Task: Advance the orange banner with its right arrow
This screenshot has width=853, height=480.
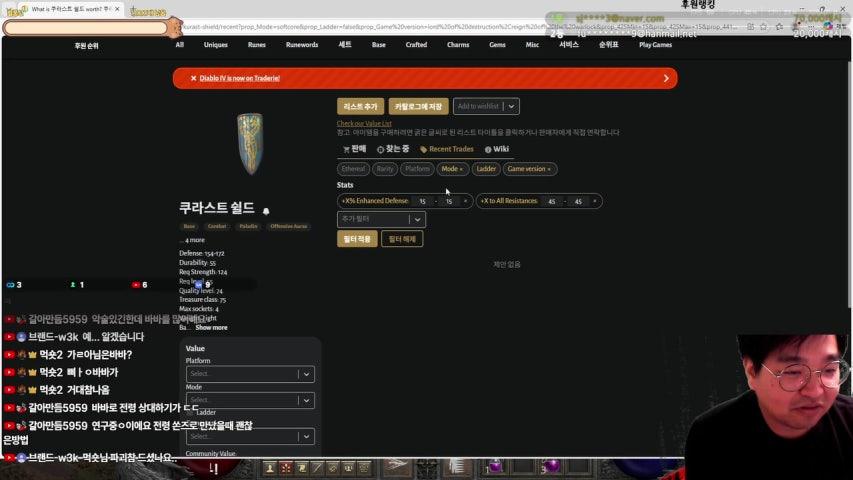Action: (x=666, y=78)
